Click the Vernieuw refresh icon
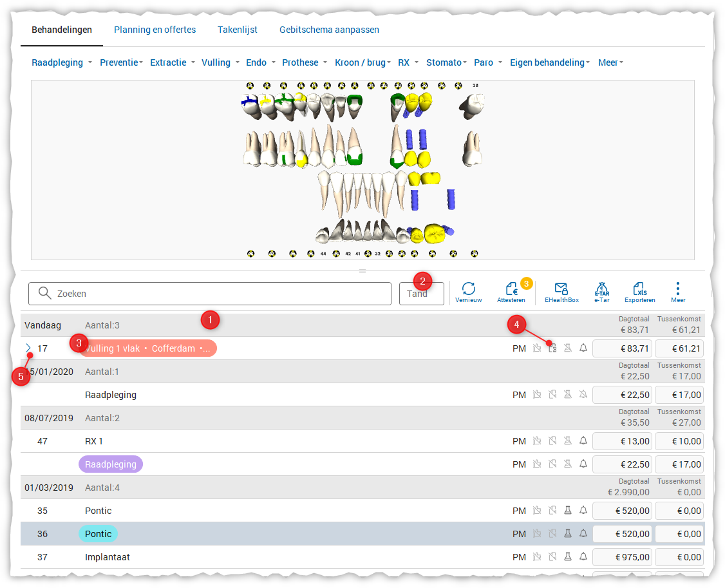Viewport: 725px width, 588px height. pos(468,289)
